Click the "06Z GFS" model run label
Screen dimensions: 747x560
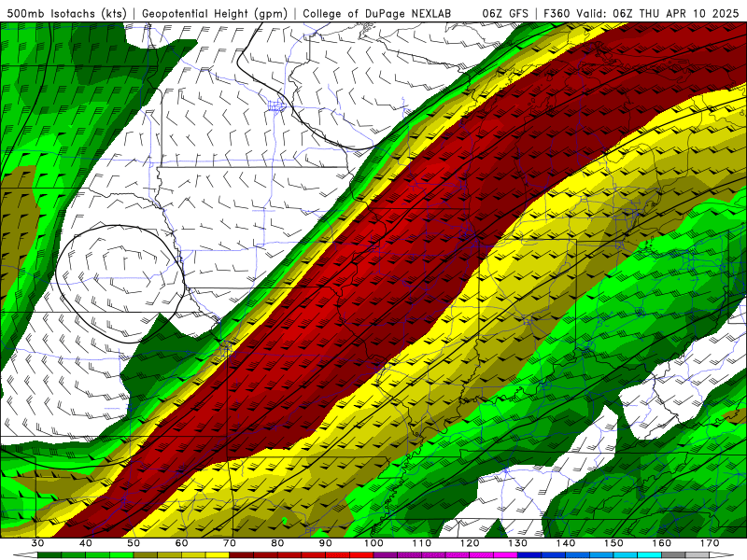(505, 13)
